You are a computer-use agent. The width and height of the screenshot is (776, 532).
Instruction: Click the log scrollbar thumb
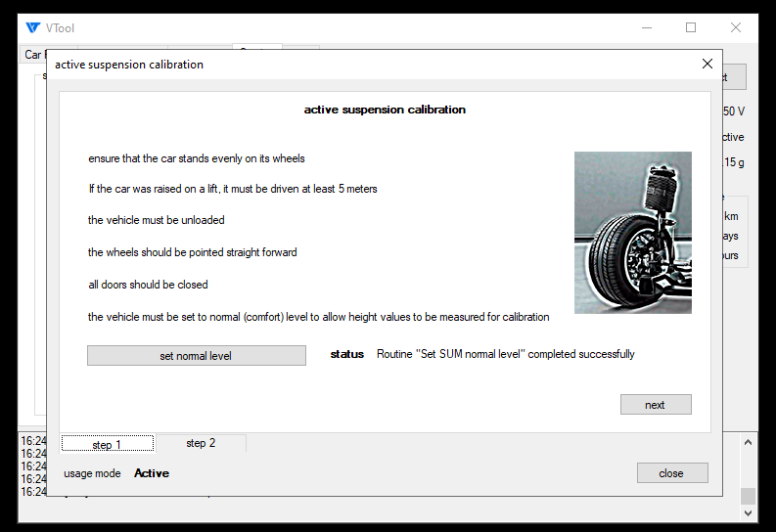click(x=748, y=496)
